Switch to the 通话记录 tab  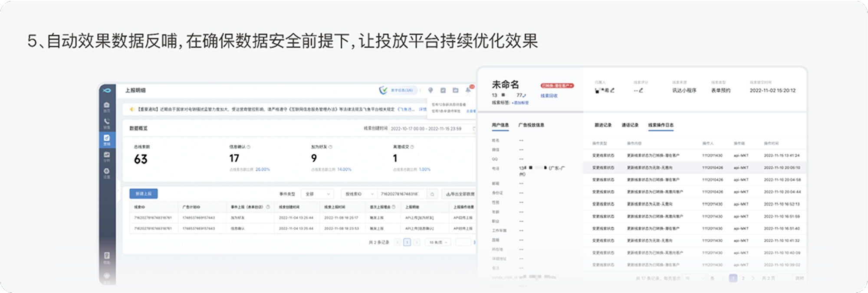(x=630, y=125)
